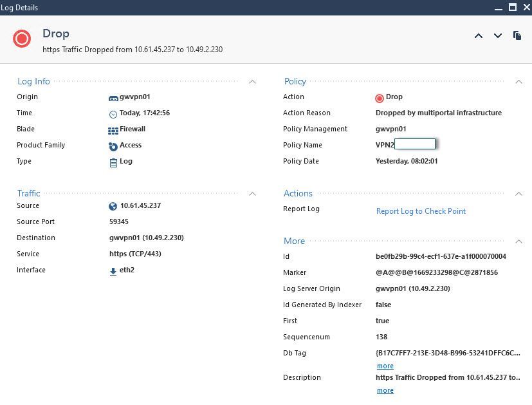Viewport: 532px width, 405px height.
Task: Collapse the Policy section
Action: (518, 82)
